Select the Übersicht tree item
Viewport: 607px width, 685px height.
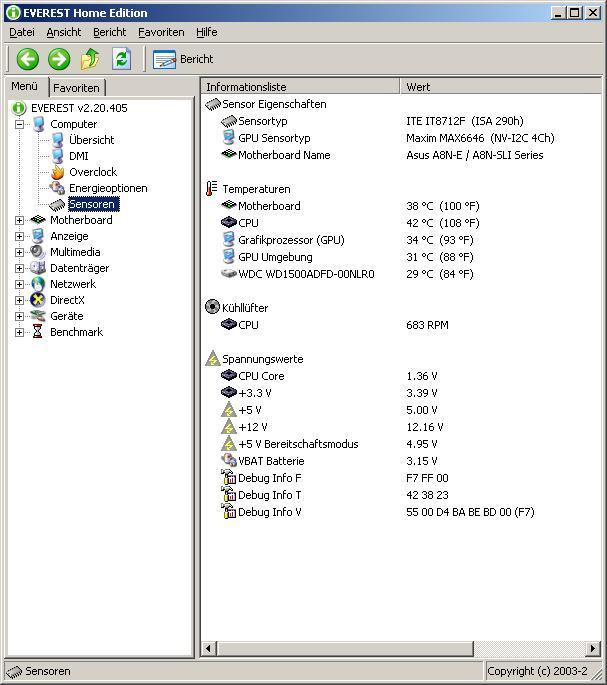pyautogui.click(x=91, y=140)
